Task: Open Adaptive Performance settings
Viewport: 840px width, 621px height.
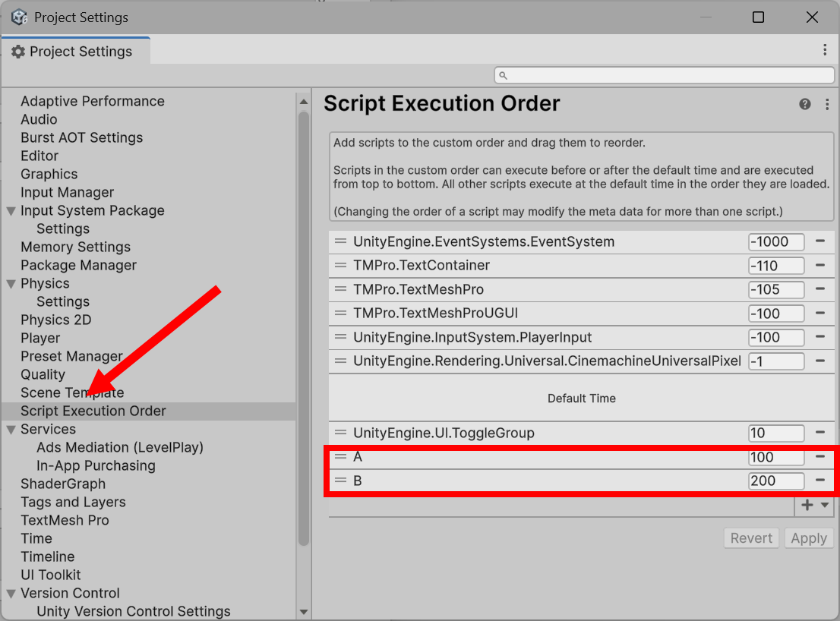Action: 92,101
